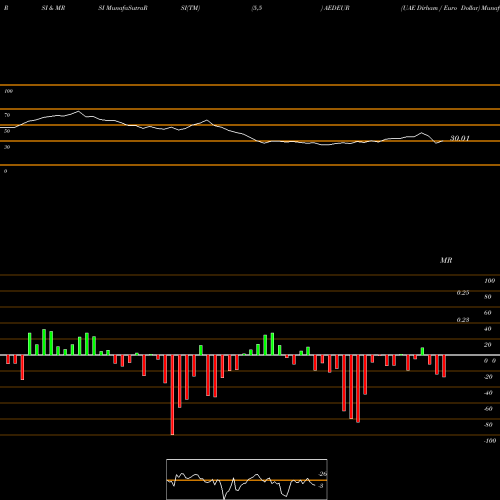Click the 'UAE Dirham / Euro Dollar' header text
Viewport: 500px width, 500px height.
440,8
